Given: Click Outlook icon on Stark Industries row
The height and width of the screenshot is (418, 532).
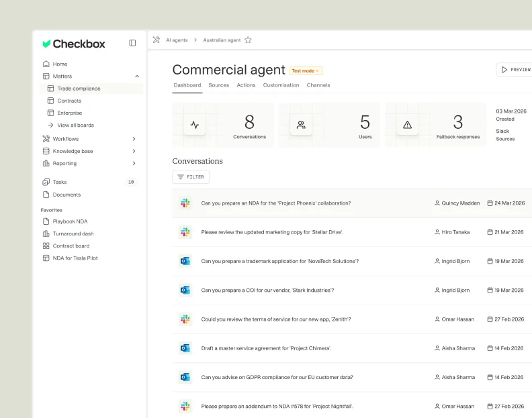Looking at the screenshot, I should tap(185, 290).
